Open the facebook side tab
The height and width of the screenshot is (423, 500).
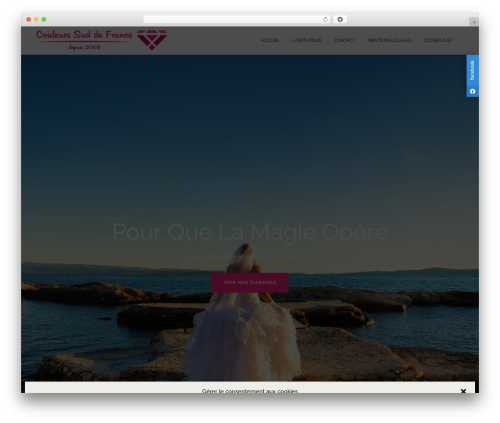point(472,70)
